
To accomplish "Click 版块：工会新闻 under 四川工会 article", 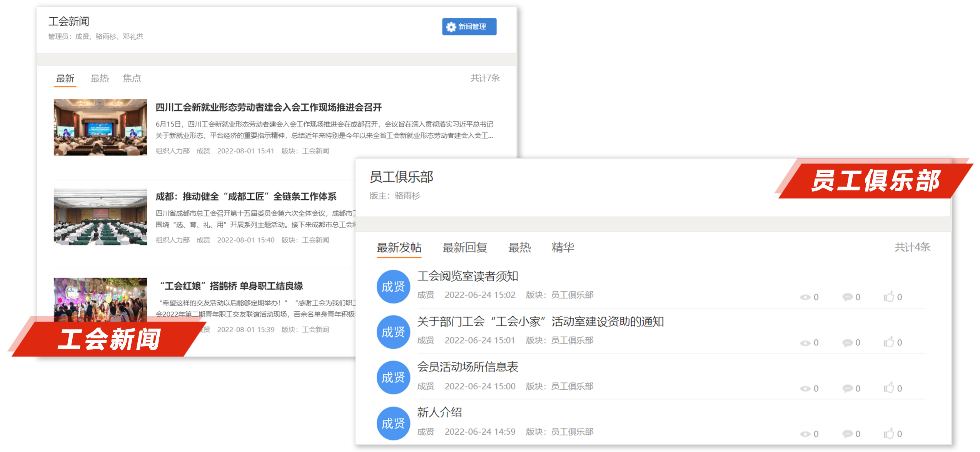I will pos(305,151).
